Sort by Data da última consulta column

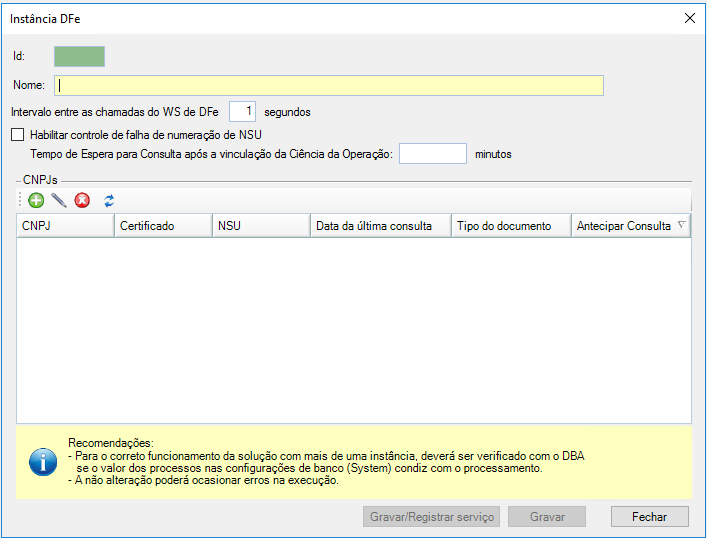click(x=381, y=226)
